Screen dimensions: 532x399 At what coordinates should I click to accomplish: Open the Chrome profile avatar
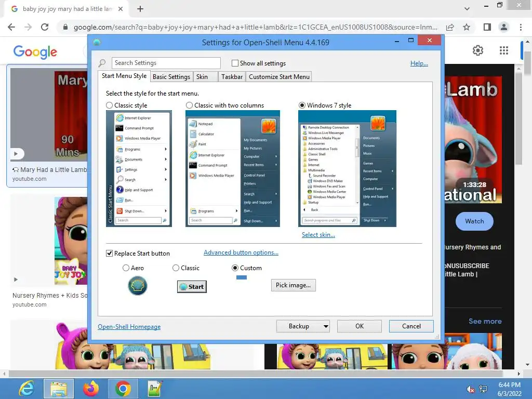tap(504, 27)
